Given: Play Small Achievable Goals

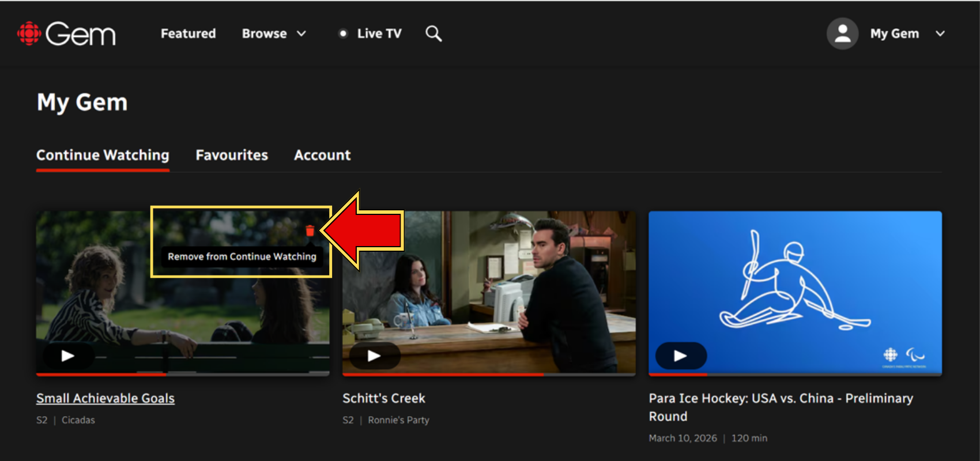Looking at the screenshot, I should (67, 356).
